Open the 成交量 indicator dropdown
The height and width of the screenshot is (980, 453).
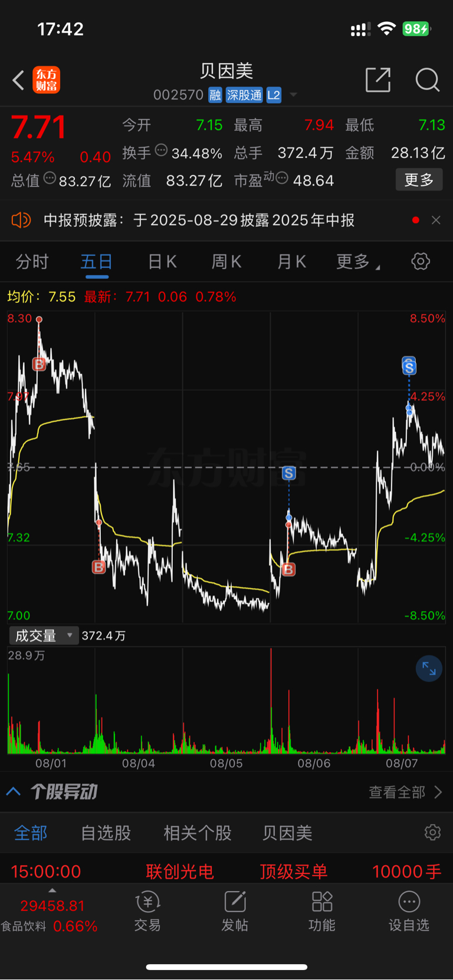coord(44,635)
